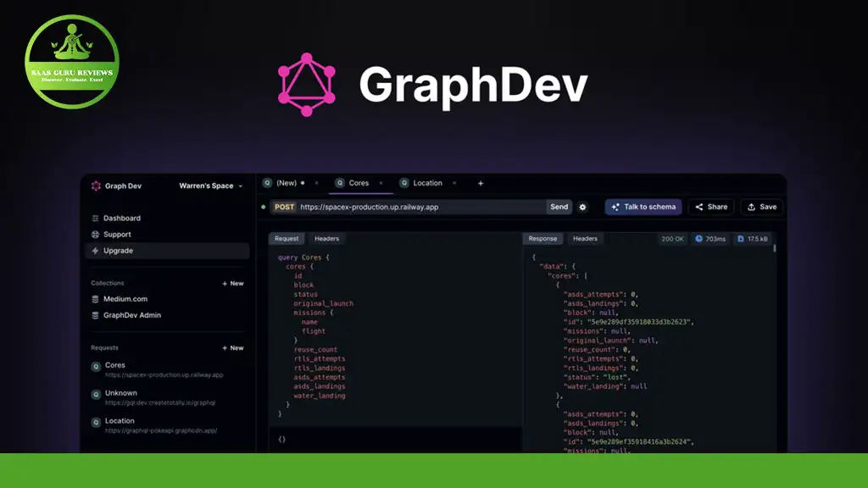Send the request
The width and height of the screenshot is (868, 488).
tap(559, 207)
